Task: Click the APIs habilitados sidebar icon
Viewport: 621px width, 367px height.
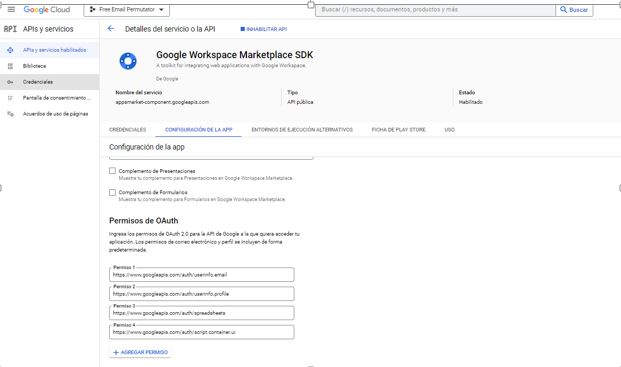Action: coord(10,50)
